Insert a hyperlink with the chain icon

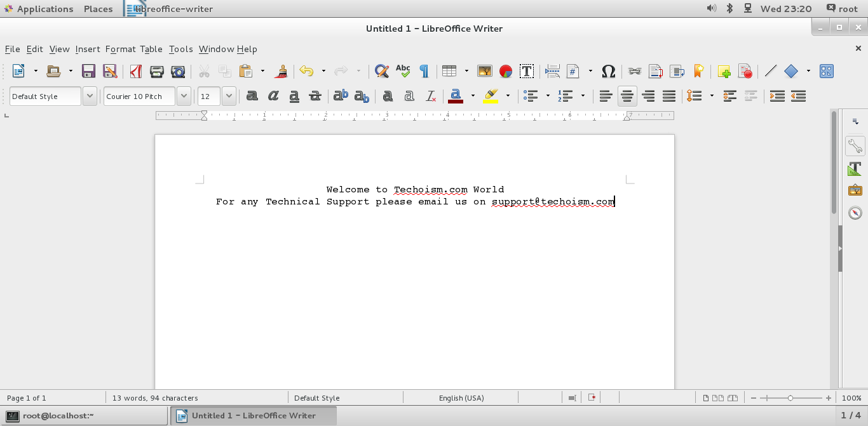tap(634, 71)
